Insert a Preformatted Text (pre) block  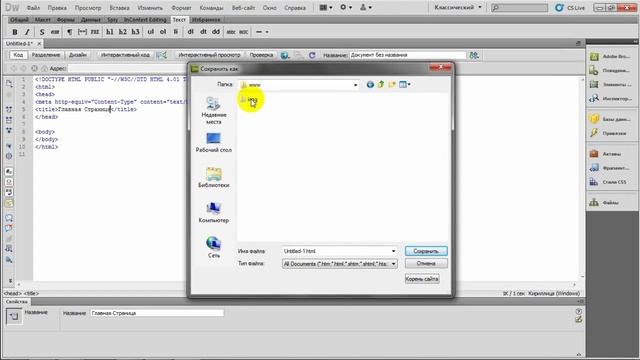[95, 32]
